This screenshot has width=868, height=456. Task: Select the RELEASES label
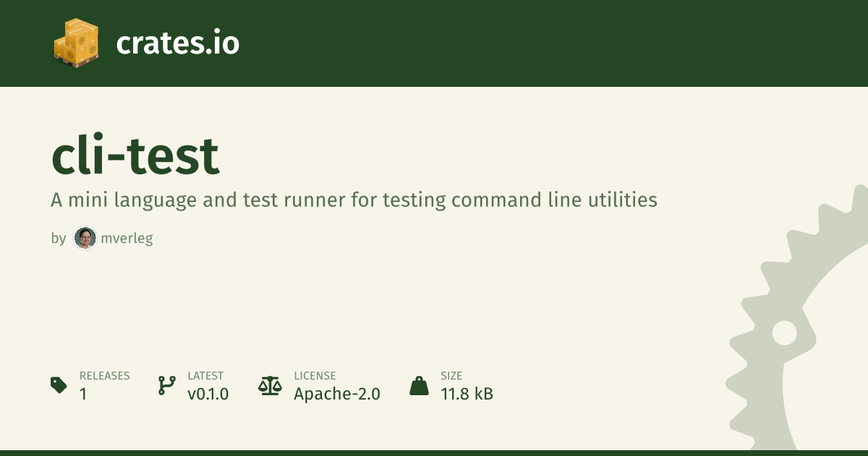[x=104, y=376]
